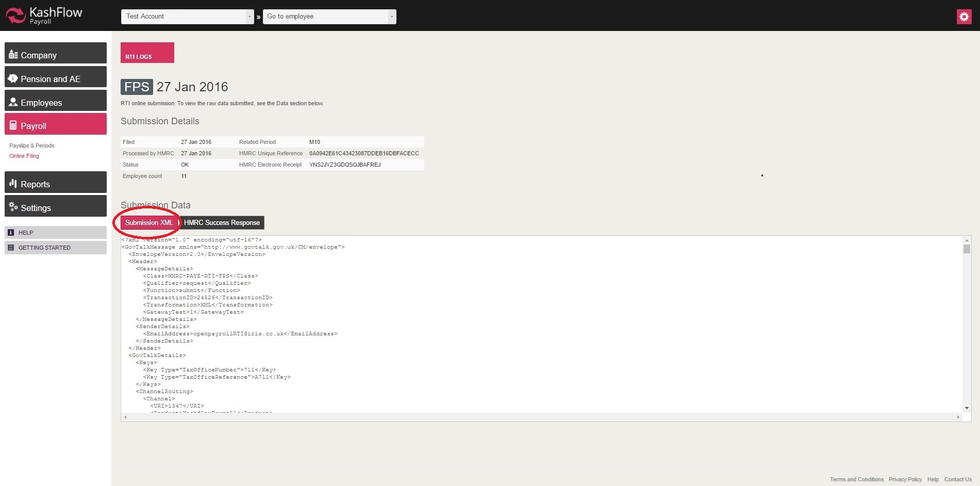Click the Payroll calculator icon
This screenshot has width=980, height=486.
coord(13,125)
